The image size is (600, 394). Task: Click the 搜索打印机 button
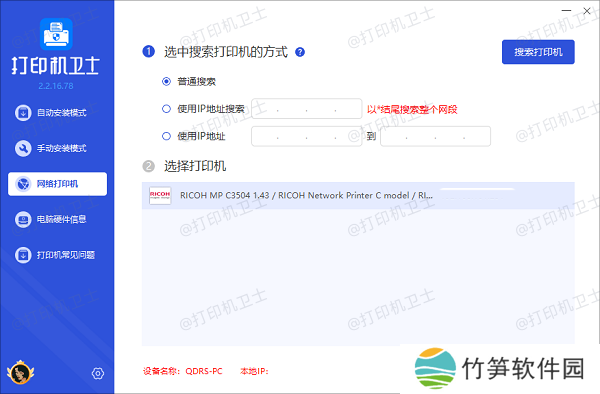pos(538,52)
